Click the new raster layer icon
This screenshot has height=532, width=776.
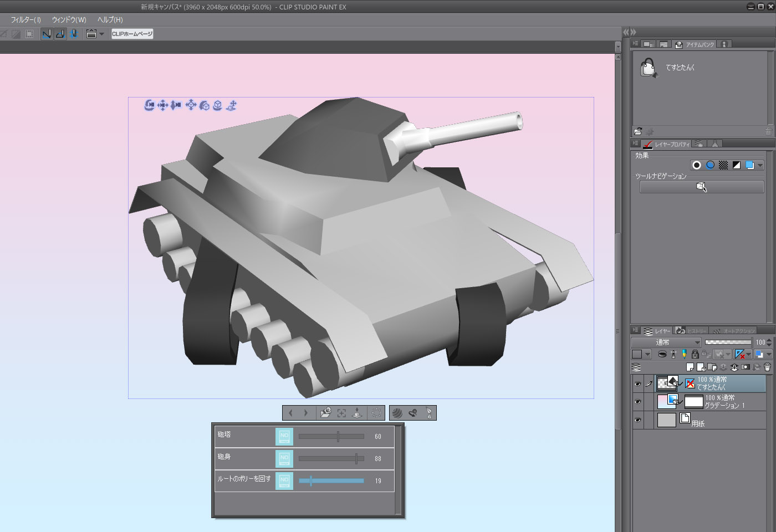[x=690, y=367]
